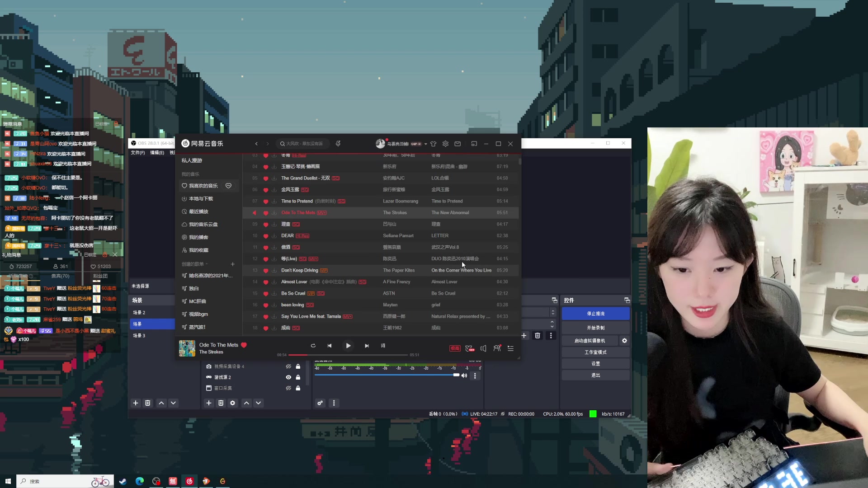This screenshot has height=488, width=868.
Task: Navigate back in NetEase Cloud Music
Action: 256,144
